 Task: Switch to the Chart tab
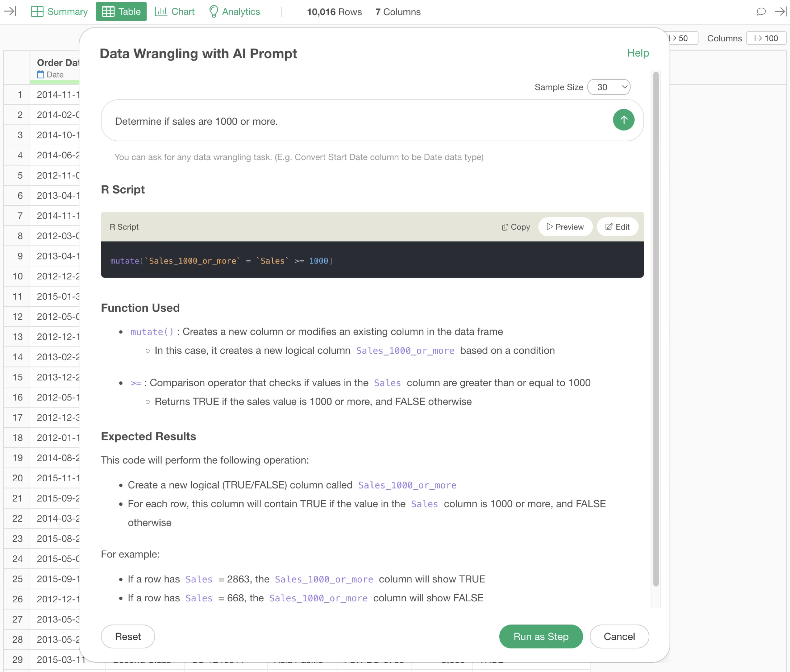175,12
